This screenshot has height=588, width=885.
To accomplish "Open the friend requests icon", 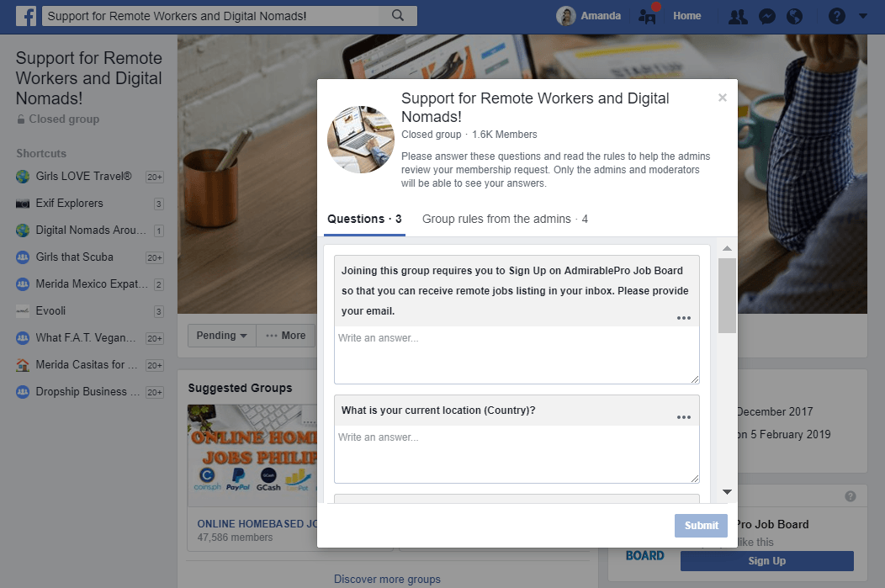I will pyautogui.click(x=738, y=16).
